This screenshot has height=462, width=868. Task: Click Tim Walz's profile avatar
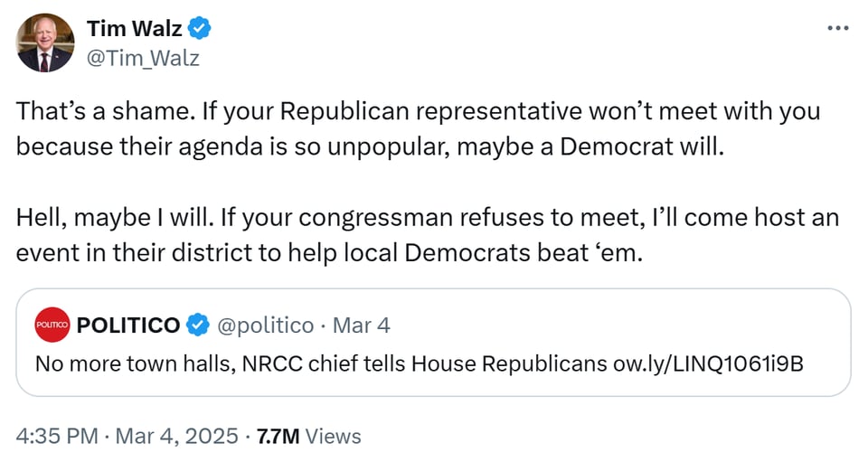coord(45,42)
